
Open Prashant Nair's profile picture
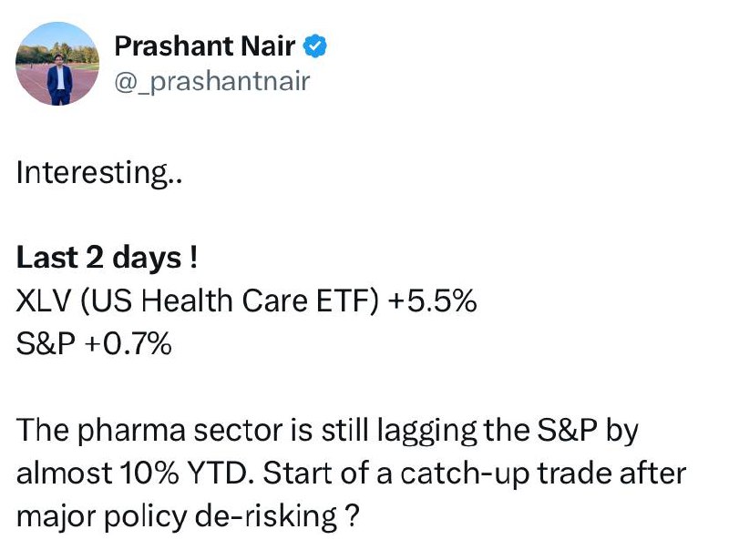[57, 63]
